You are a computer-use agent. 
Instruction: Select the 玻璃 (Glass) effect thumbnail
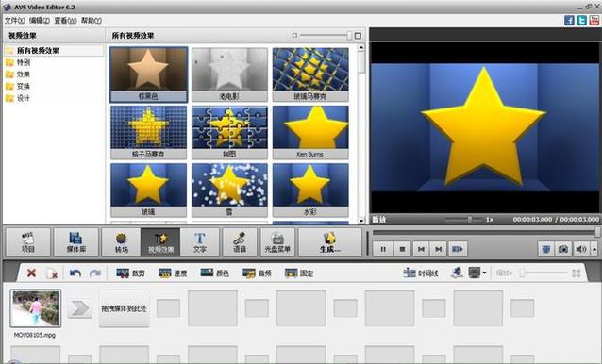pos(148,190)
